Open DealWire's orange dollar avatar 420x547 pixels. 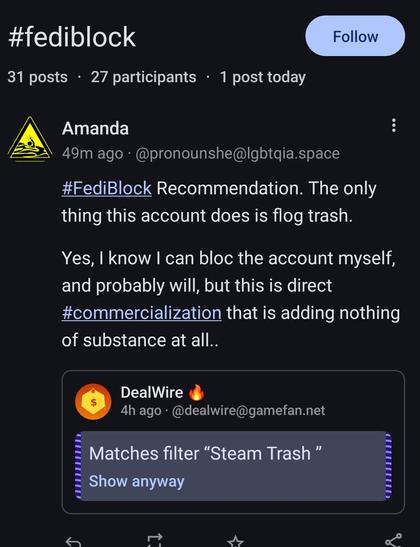93,402
